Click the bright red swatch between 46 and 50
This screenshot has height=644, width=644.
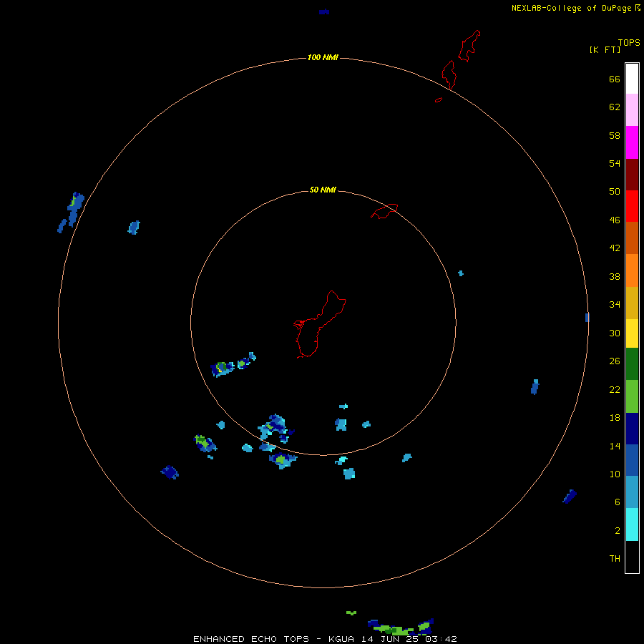coord(632,206)
